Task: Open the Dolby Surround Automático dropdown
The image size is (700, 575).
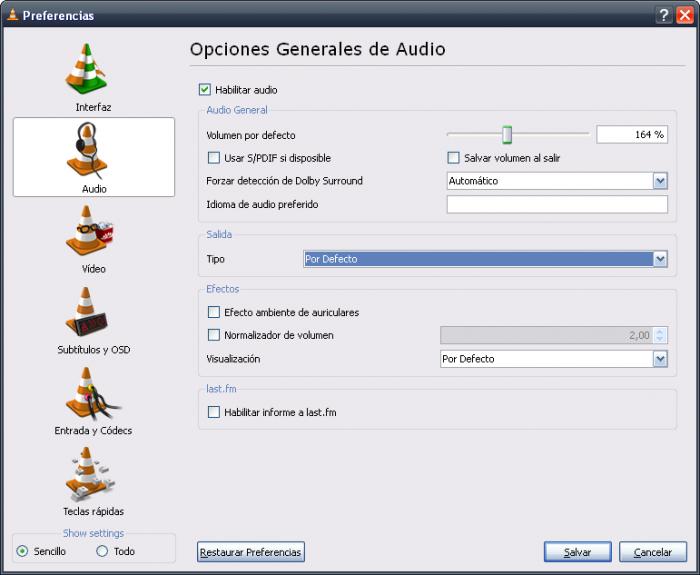Action: pyautogui.click(x=557, y=181)
